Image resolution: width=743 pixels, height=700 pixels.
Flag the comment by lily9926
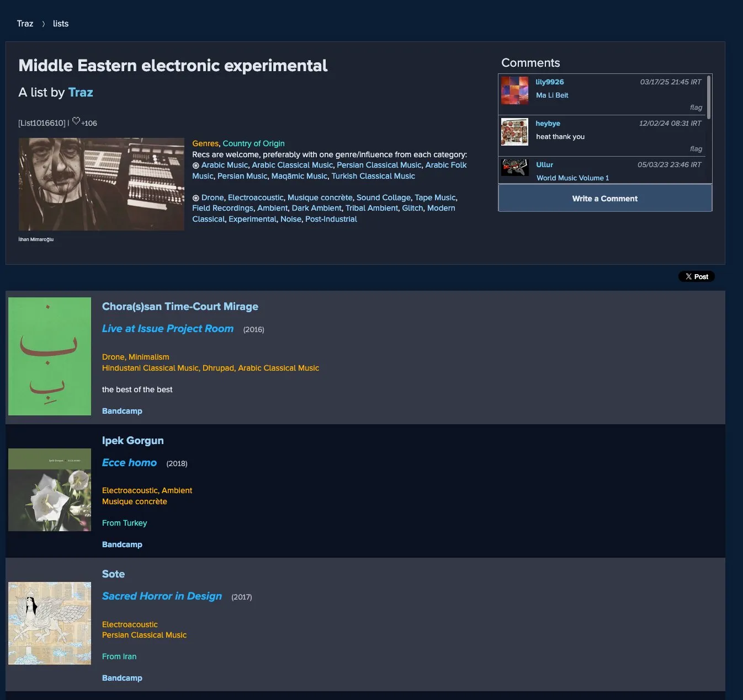696,108
